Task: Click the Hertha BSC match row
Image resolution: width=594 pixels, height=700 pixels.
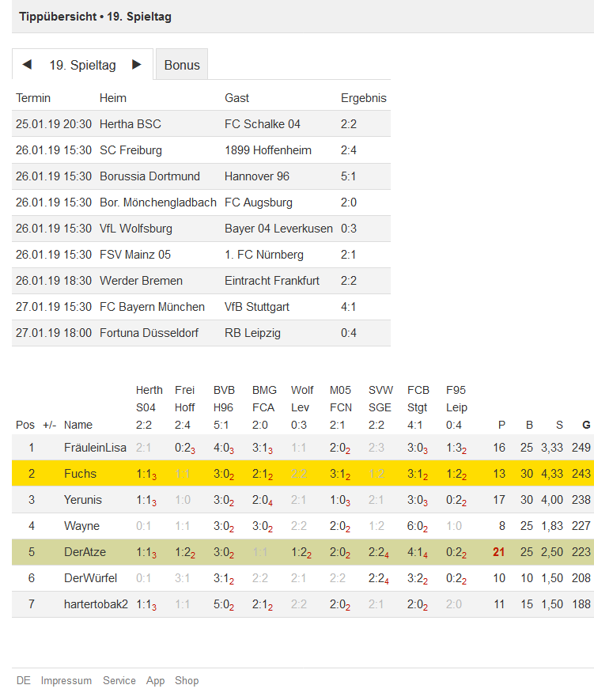Action: point(201,124)
